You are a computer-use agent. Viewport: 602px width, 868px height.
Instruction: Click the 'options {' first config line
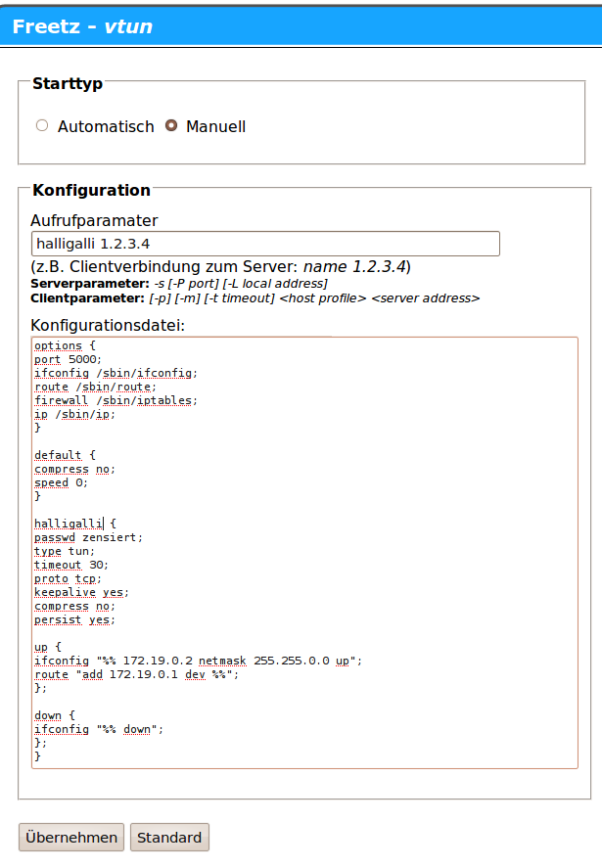tap(64, 345)
